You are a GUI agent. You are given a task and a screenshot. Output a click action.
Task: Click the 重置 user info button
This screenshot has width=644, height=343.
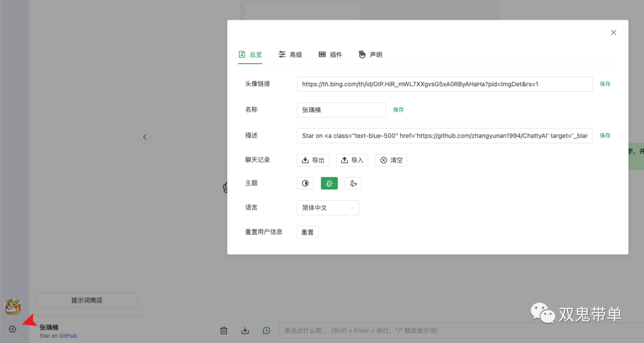307,232
